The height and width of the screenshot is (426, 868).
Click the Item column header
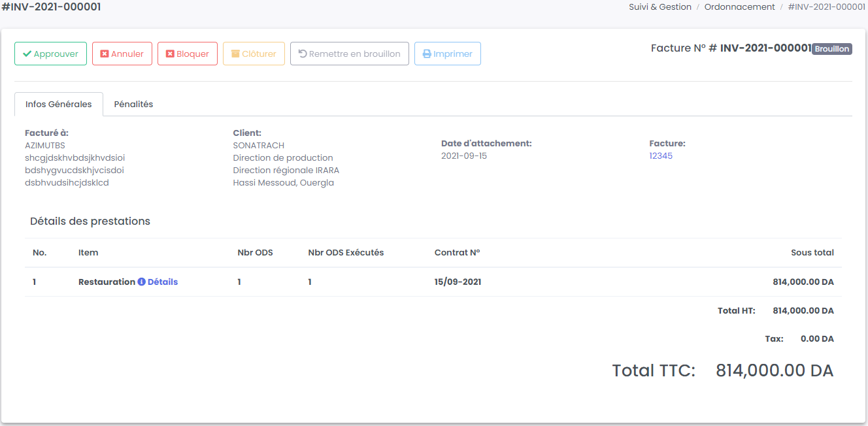coord(88,253)
